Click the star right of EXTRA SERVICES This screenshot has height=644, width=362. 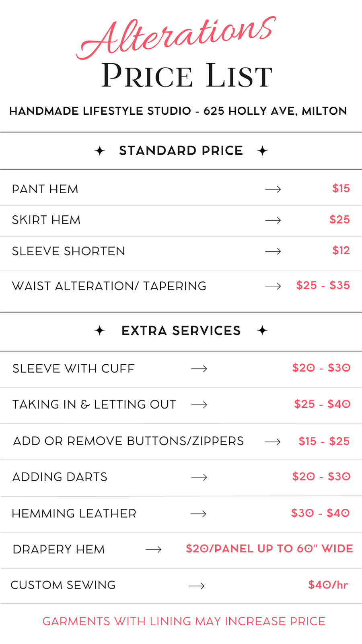point(262,330)
